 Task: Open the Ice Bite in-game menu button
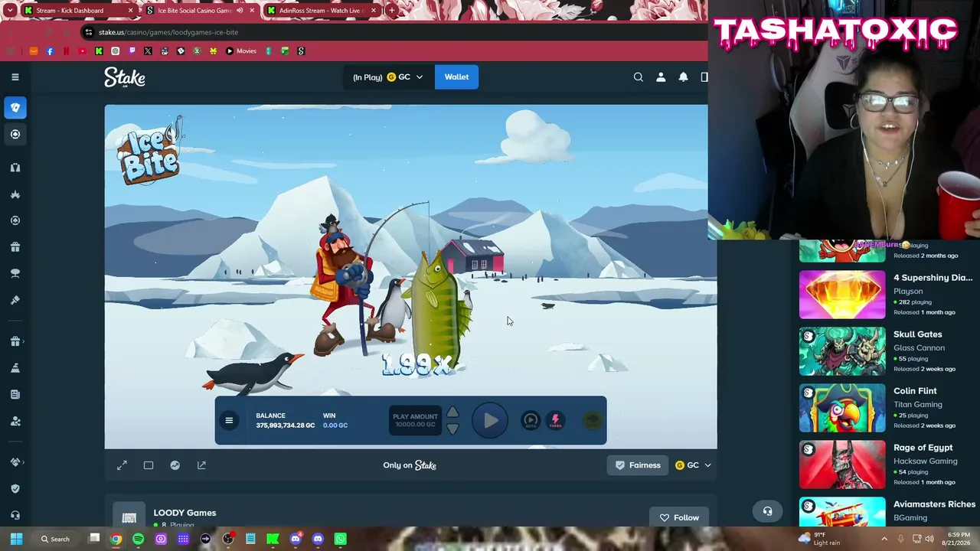point(229,420)
